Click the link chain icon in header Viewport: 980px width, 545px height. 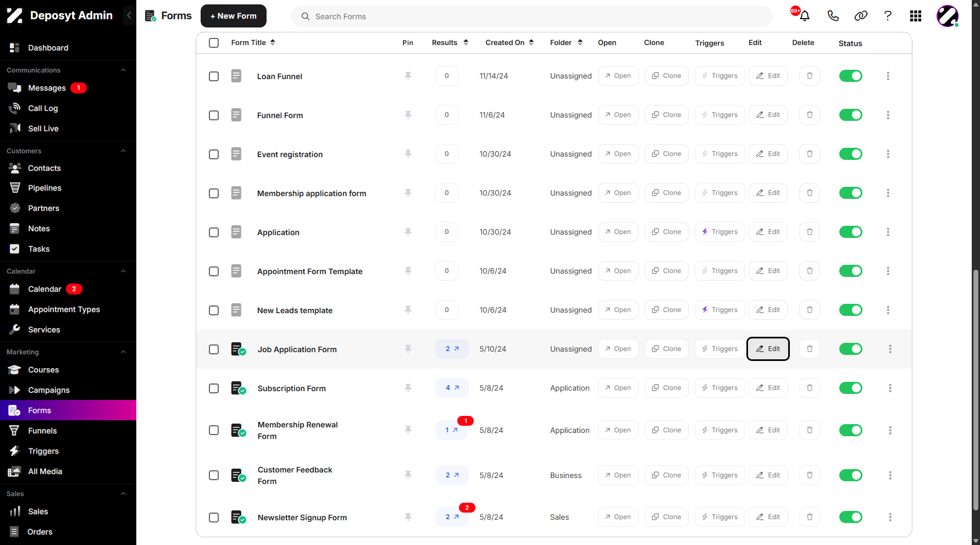coord(861,16)
